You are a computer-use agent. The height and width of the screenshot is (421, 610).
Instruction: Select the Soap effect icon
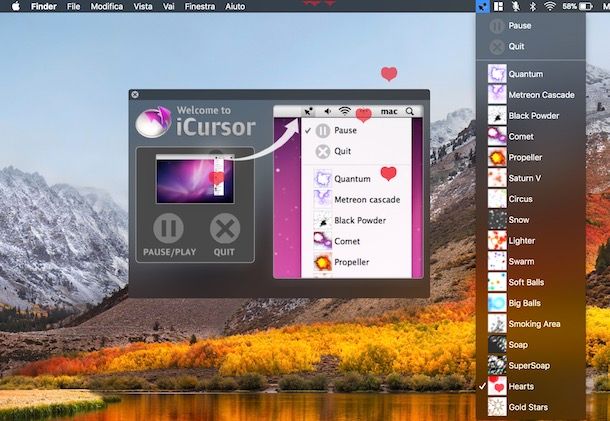click(x=497, y=344)
